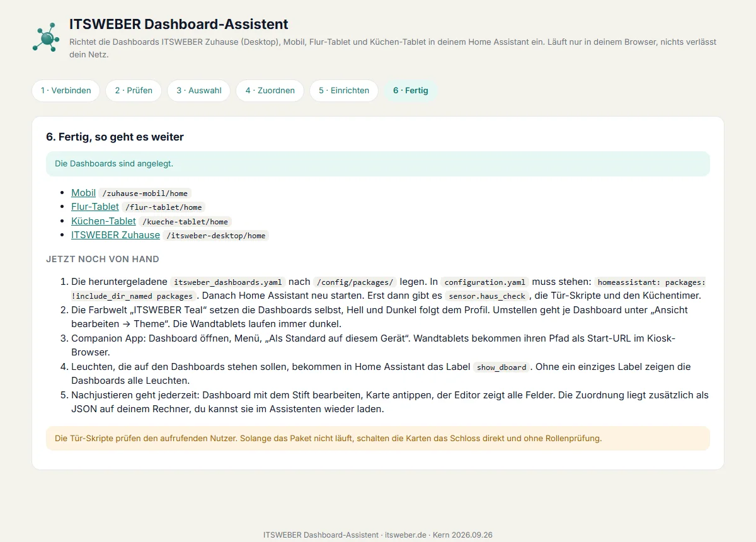Screen dimensions: 756x542
Task: Click the 'Die Dashboards sind angelegt.' banner
Action: (x=378, y=164)
